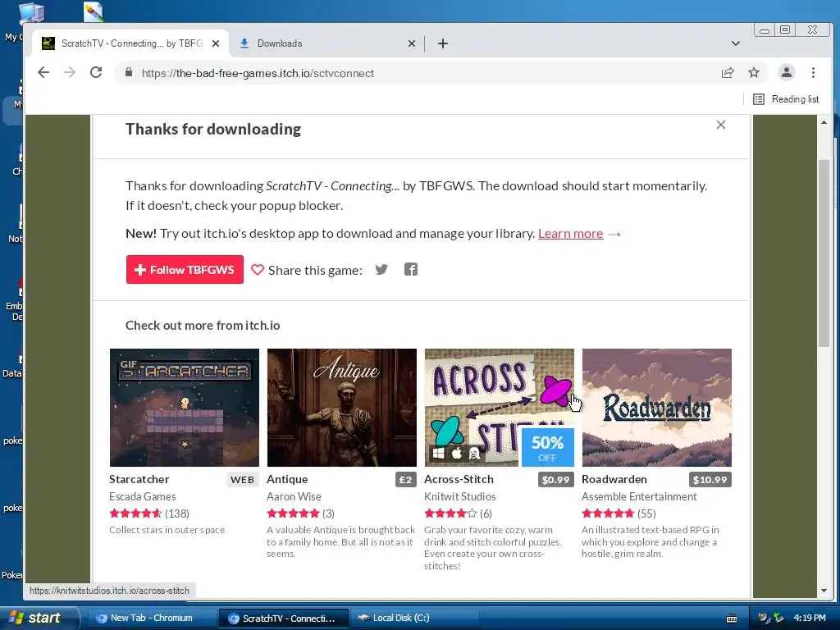This screenshot has width=840, height=630.
Task: Share the game on Twitter
Action: [x=381, y=269]
